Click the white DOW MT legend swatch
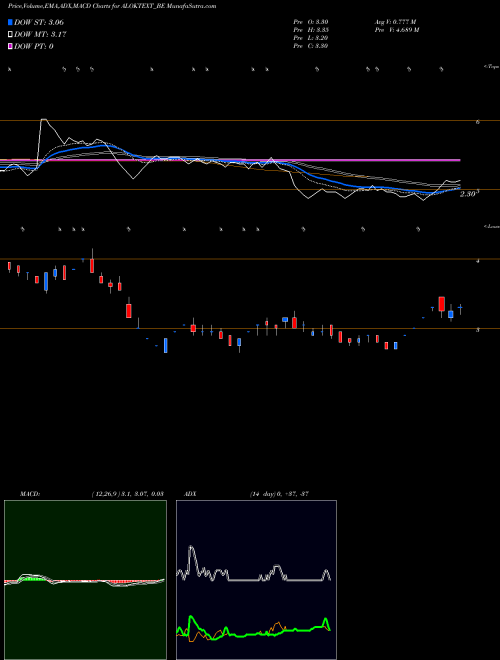 tap(10, 34)
